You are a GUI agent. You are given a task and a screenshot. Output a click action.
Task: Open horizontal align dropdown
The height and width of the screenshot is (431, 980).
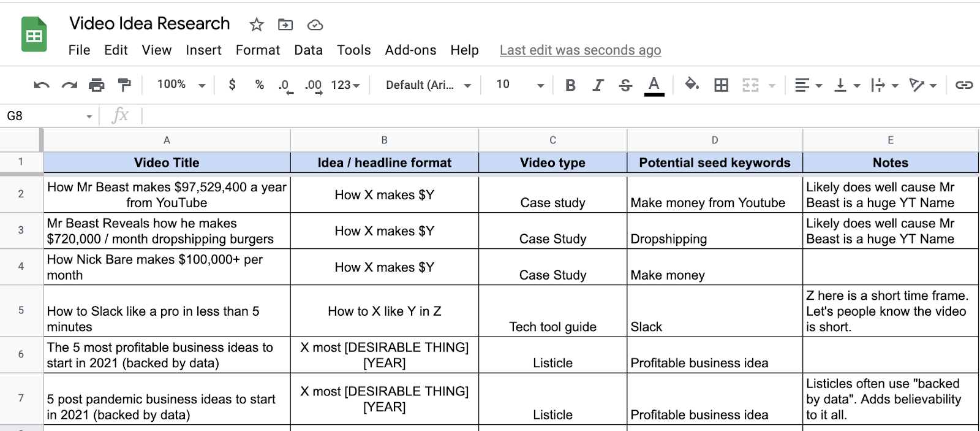click(808, 85)
